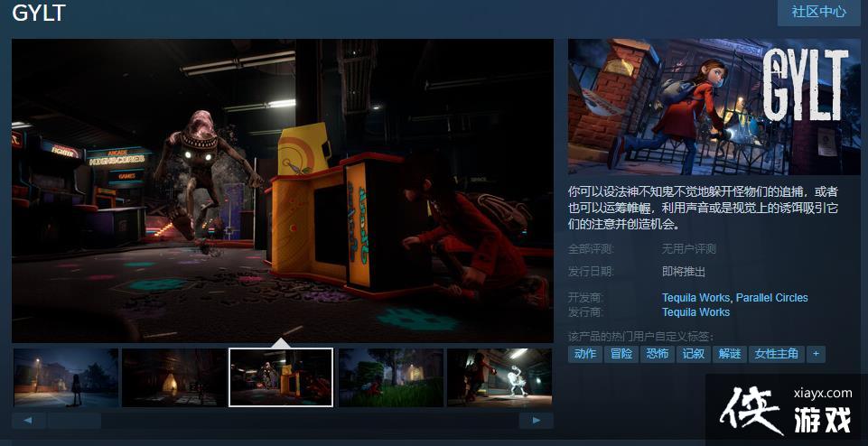Open the Tequila Works developer link
This screenshot has width=868, height=446.
click(x=695, y=298)
